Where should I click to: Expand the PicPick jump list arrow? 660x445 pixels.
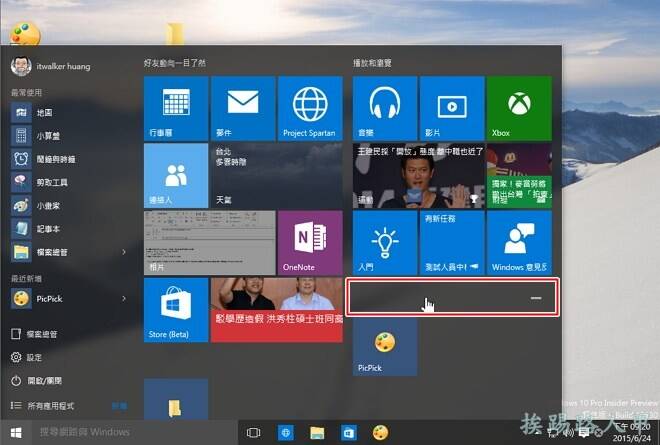coord(124,298)
